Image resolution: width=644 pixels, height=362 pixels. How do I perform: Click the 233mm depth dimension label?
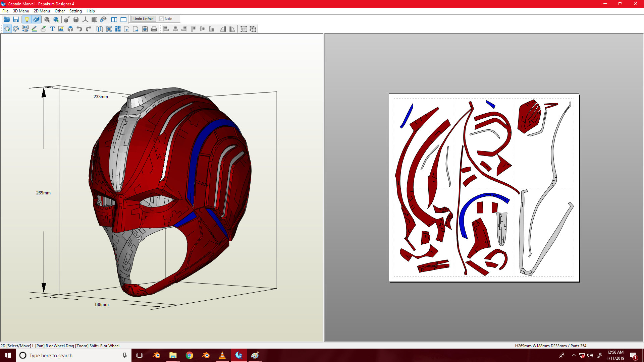pos(101,97)
